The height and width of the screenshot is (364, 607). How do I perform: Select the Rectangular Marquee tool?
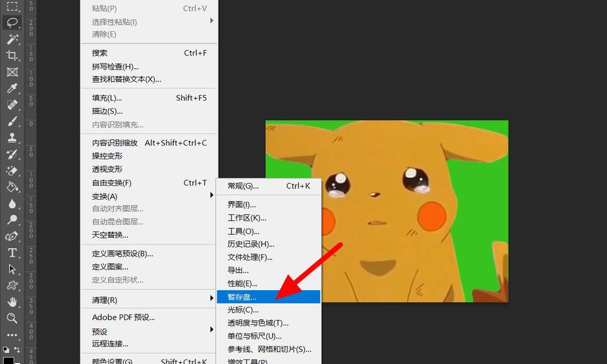pos(12,6)
